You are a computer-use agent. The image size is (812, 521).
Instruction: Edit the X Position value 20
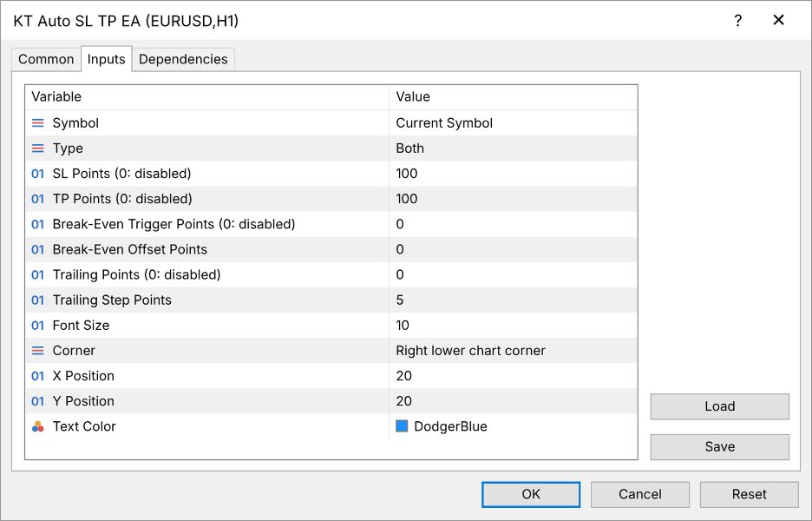click(x=514, y=376)
